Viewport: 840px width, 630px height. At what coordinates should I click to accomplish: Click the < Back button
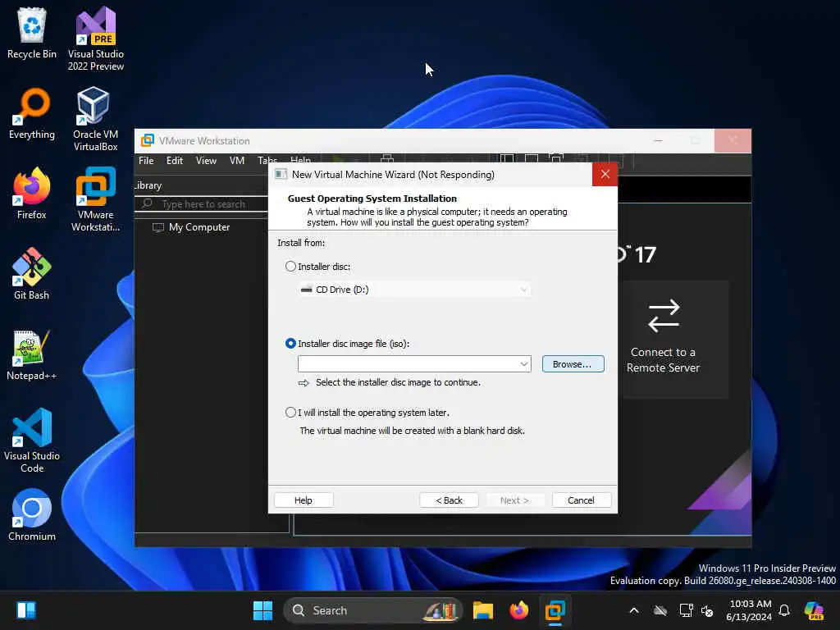click(449, 500)
